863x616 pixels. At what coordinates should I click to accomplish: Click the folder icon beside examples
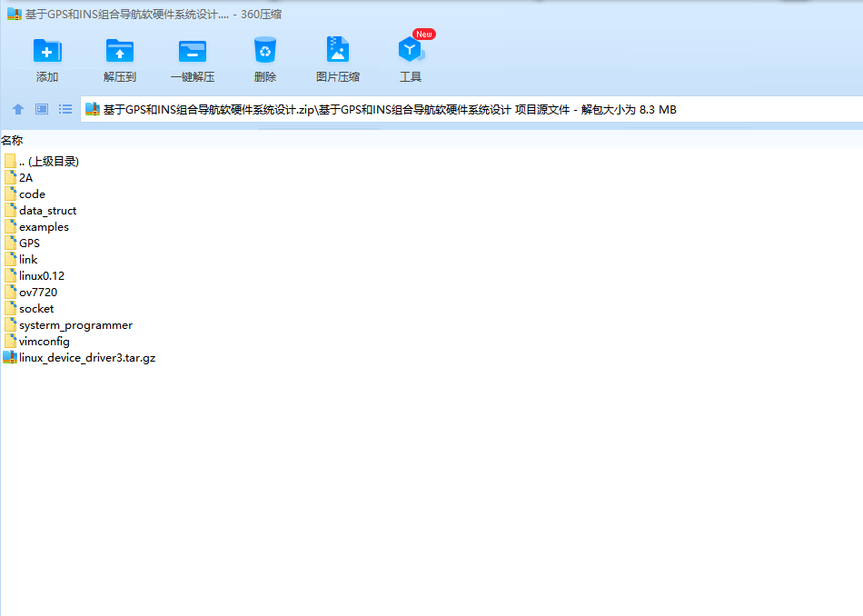tap(10, 226)
